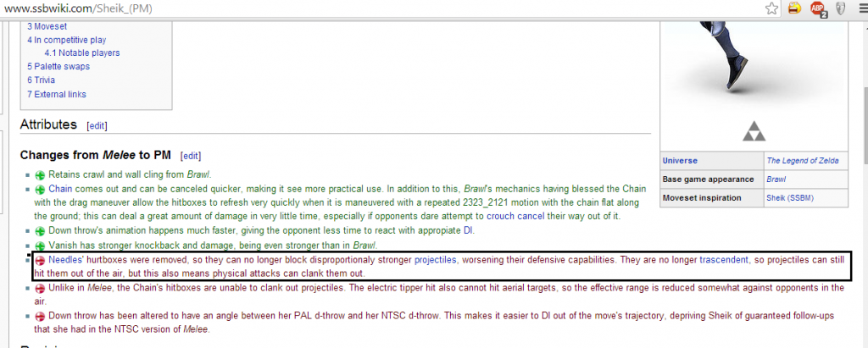Edit the Attributes section
The image size is (868, 348).
click(97, 125)
